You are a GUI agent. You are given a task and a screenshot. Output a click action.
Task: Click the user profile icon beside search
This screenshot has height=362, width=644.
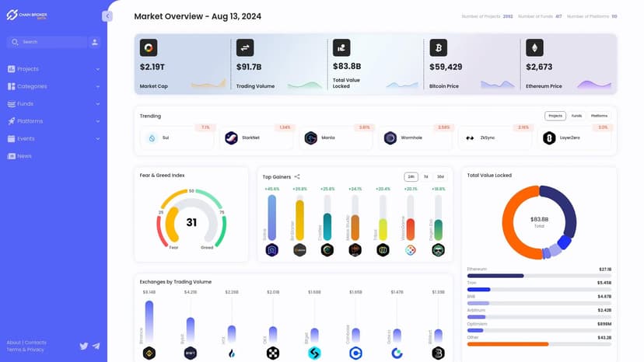coord(95,42)
